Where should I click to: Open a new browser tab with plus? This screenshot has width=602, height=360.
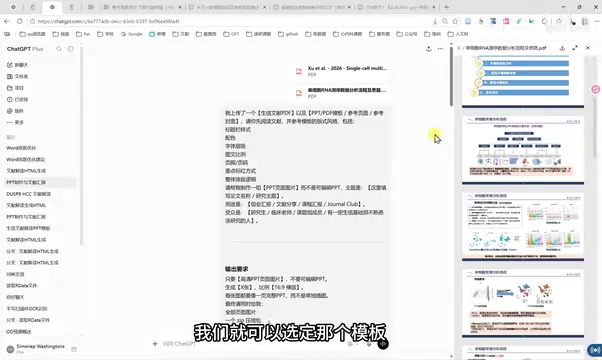tap(446, 7)
